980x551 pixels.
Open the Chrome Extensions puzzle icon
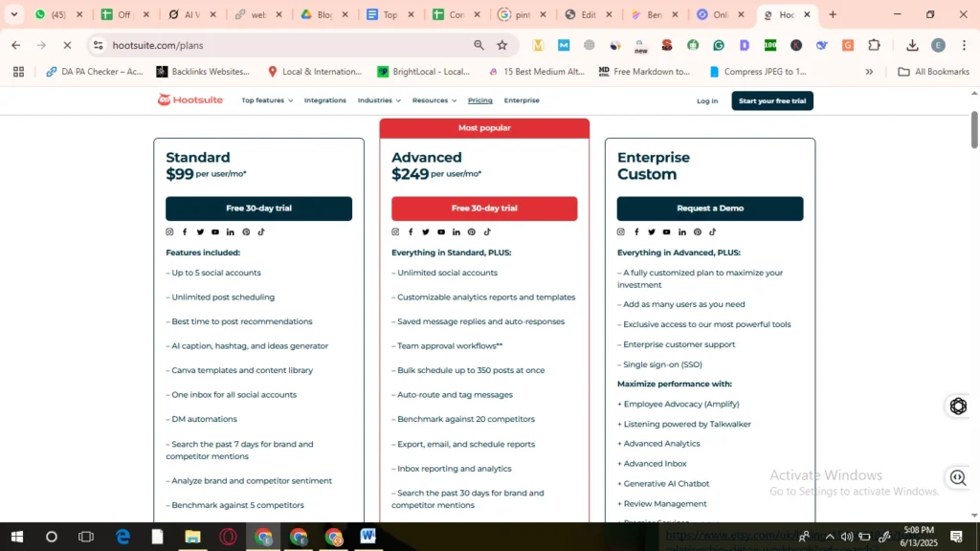coord(875,45)
